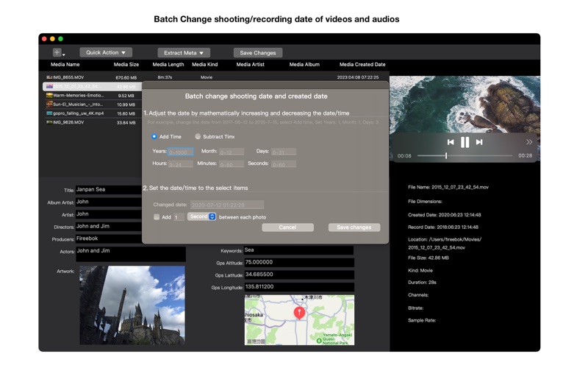Screen dimensions: 588x368
Task: Click the Gps Latitude field
Action: (x=299, y=275)
